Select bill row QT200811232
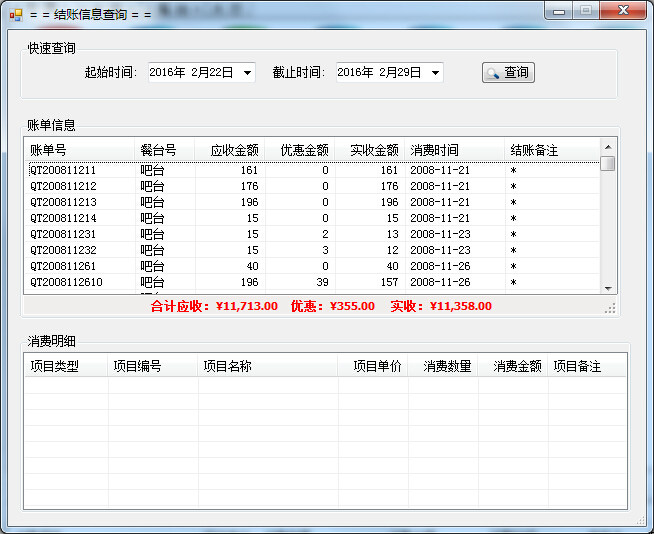654x534 pixels. pos(312,250)
